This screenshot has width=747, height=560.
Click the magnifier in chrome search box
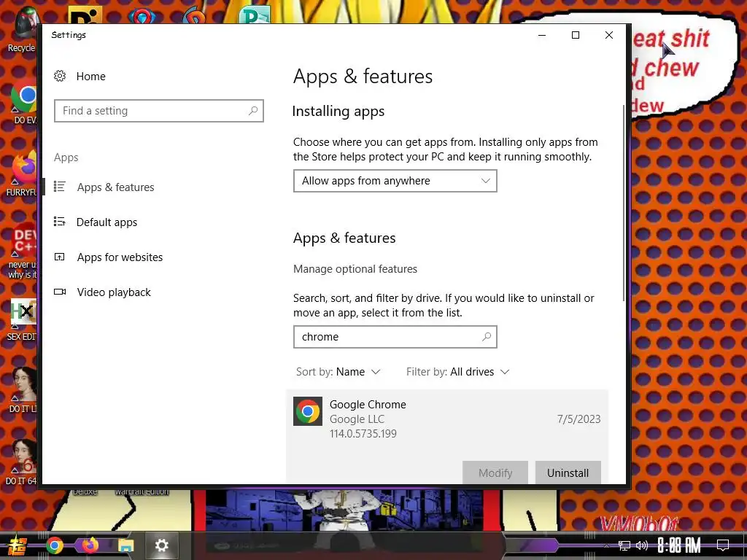point(487,337)
